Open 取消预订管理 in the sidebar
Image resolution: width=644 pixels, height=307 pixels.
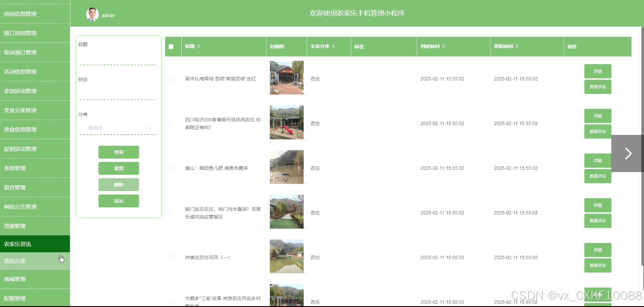tap(35, 52)
